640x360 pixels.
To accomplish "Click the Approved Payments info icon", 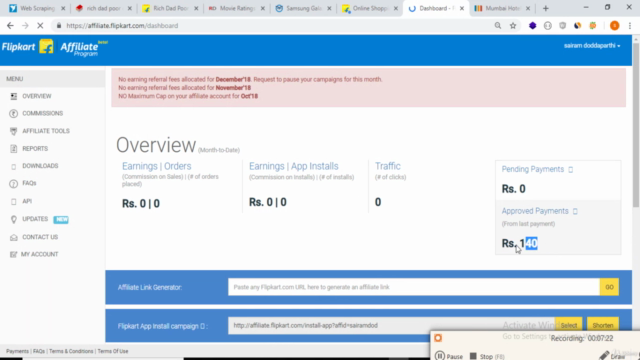I will [575, 211].
